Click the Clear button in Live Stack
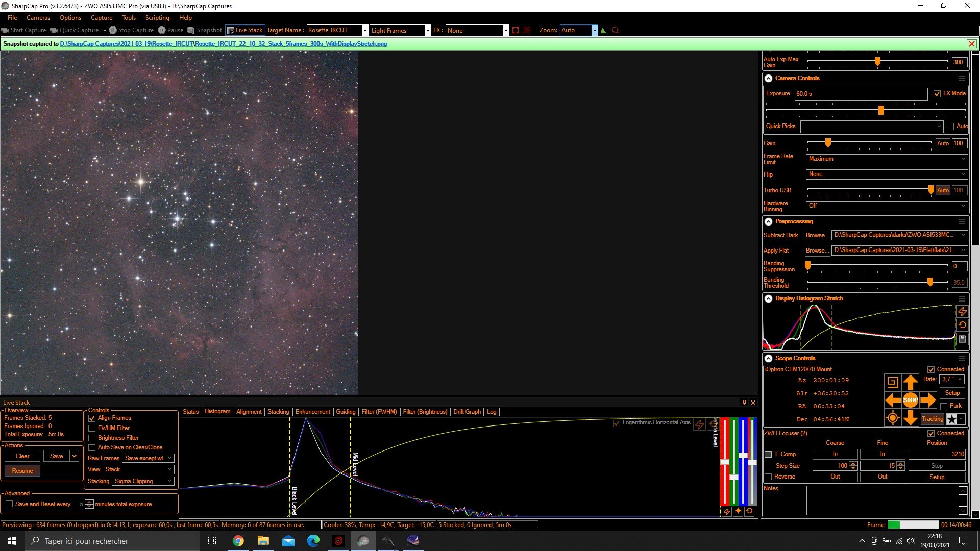 [x=22, y=456]
